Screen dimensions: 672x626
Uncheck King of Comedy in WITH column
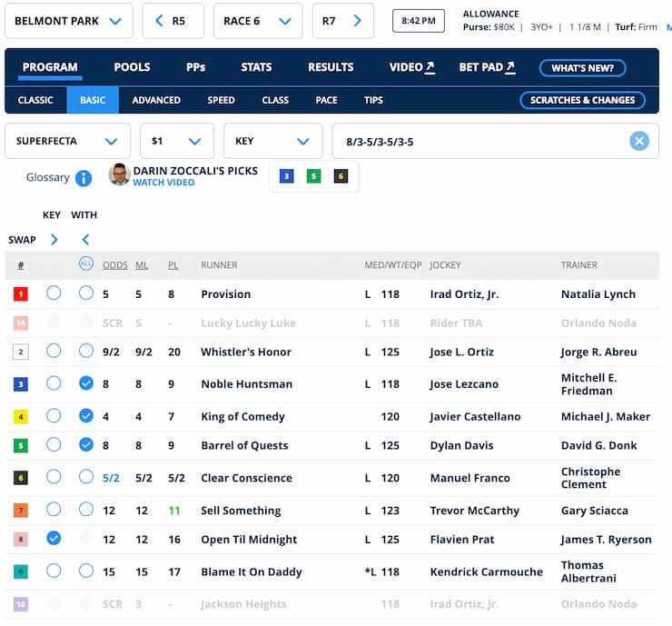86,415
